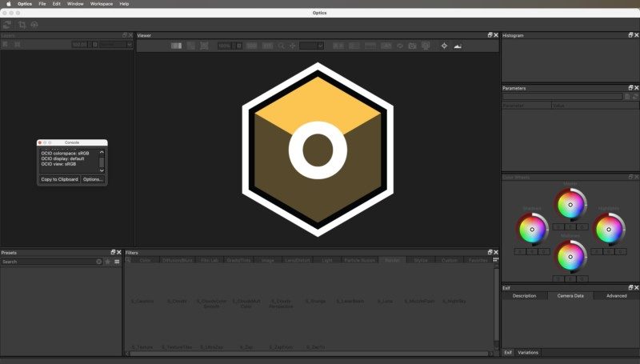This screenshot has width=640, height=364.
Task: Close the Console window using red button
Action: 39,142
